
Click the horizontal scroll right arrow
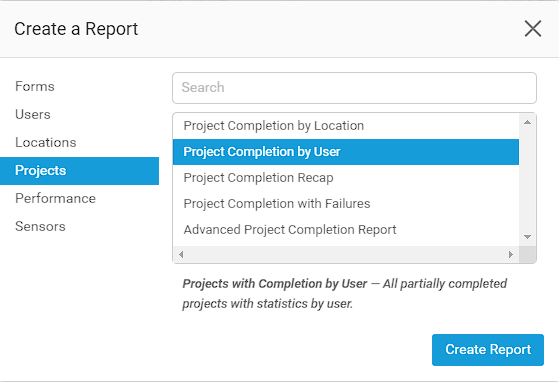[x=511, y=254]
